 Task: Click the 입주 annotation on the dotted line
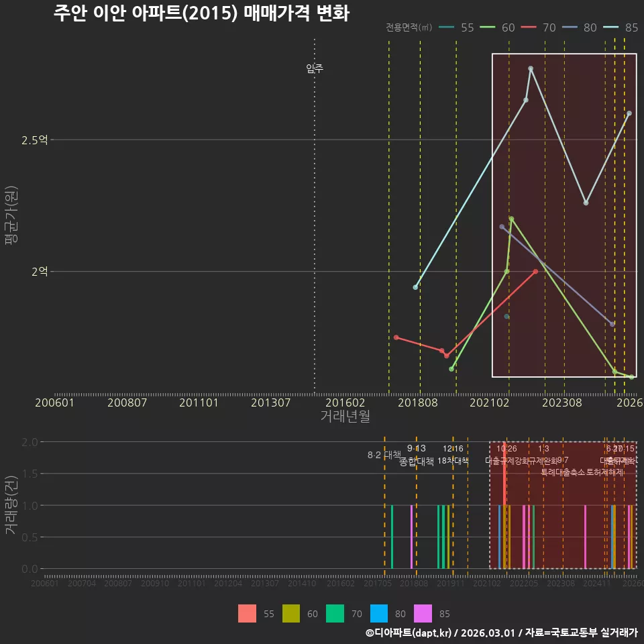[x=315, y=68]
